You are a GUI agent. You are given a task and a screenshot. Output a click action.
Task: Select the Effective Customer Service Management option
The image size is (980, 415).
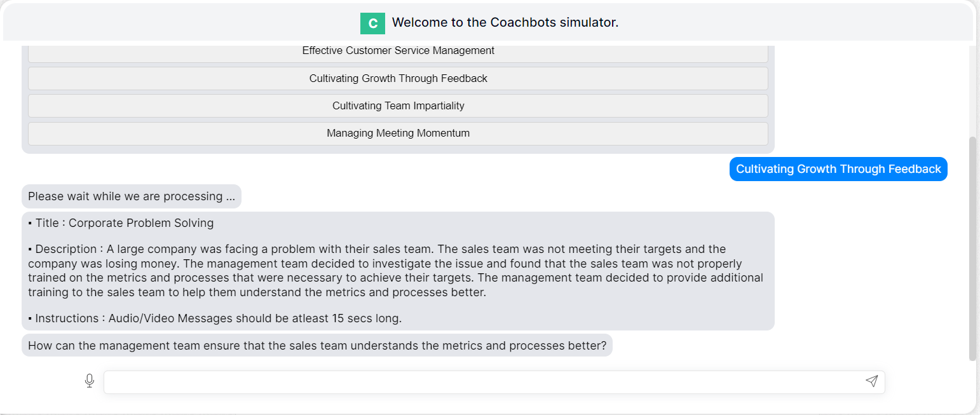pyautogui.click(x=398, y=51)
